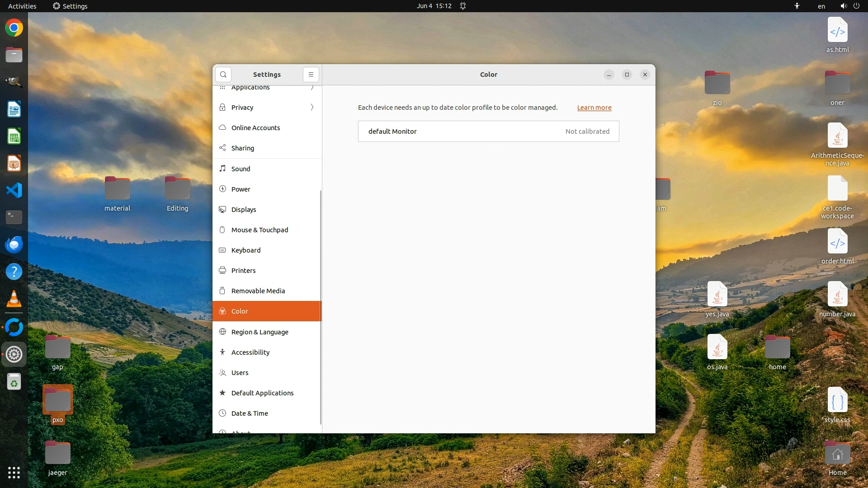Select Mouse & Touchpad settings
This screenshot has height=488, width=868.
[259, 230]
